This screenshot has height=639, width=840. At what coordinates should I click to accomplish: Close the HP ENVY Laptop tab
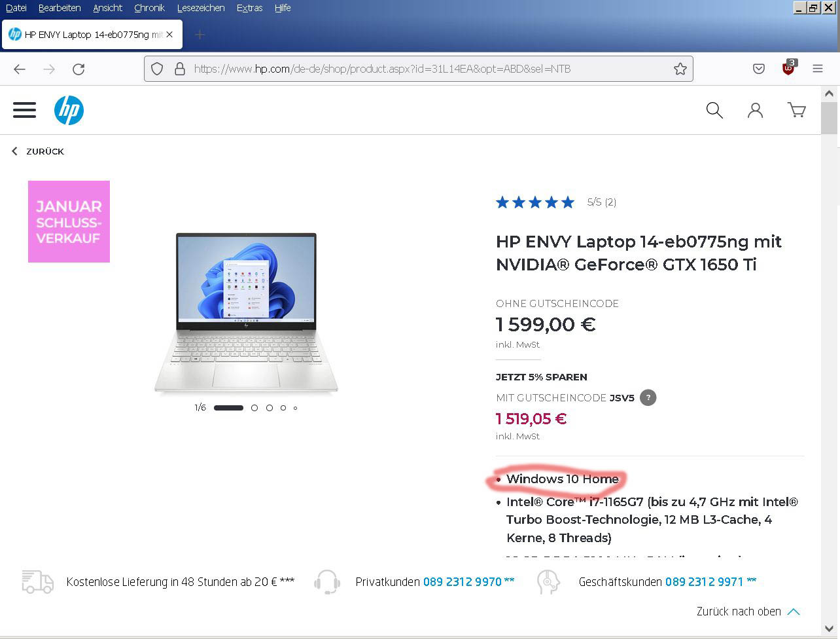(x=169, y=35)
